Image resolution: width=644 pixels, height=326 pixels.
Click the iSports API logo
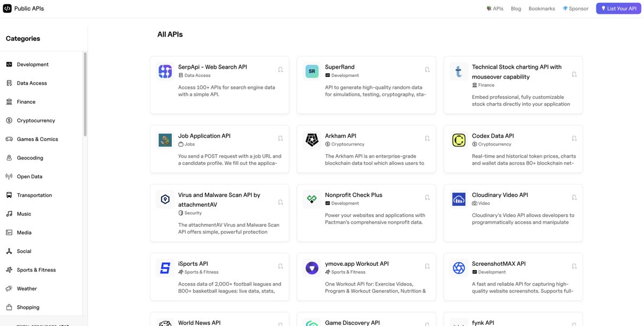[x=165, y=268]
